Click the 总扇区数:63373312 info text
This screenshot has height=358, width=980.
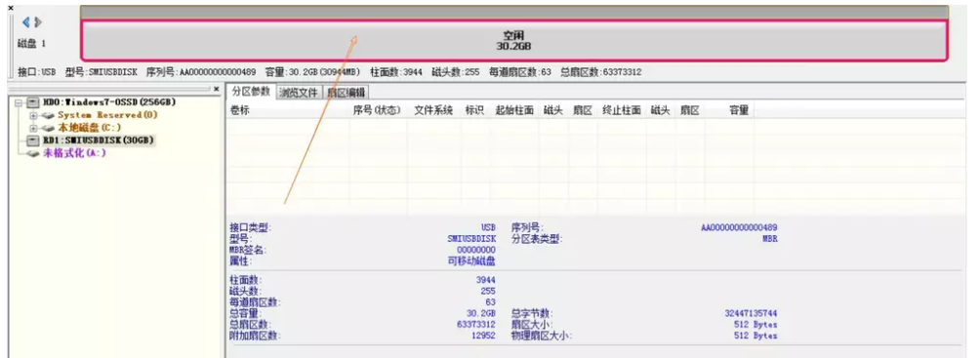pos(600,72)
